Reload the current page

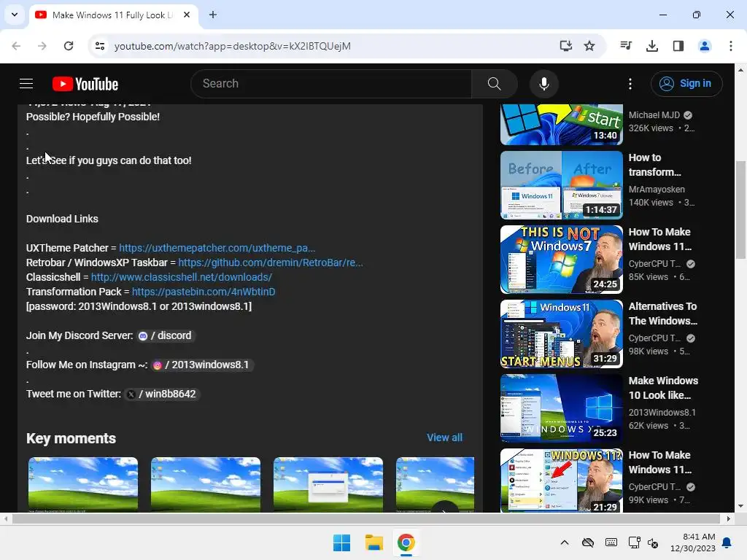pyautogui.click(x=69, y=46)
